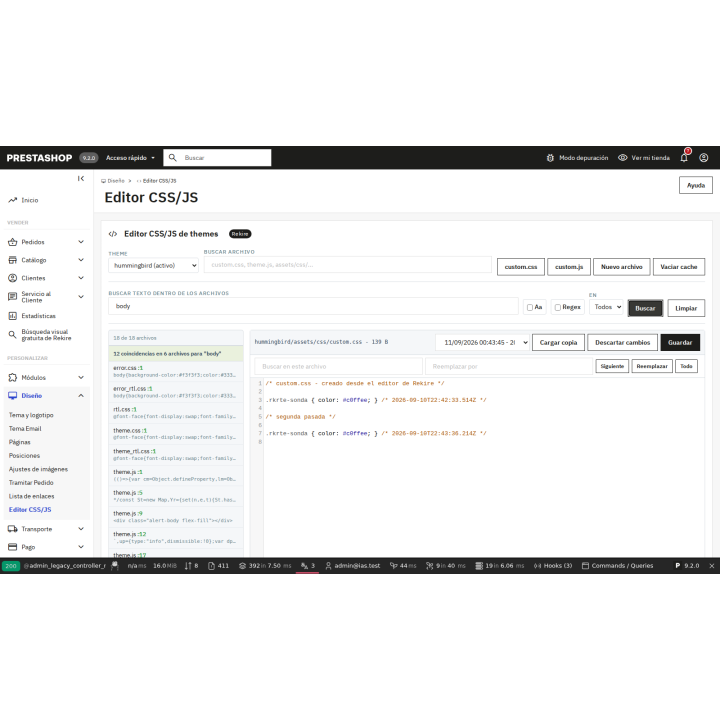Click the translation icon in debug toolbar
This screenshot has height=720, width=720.
coord(304,566)
